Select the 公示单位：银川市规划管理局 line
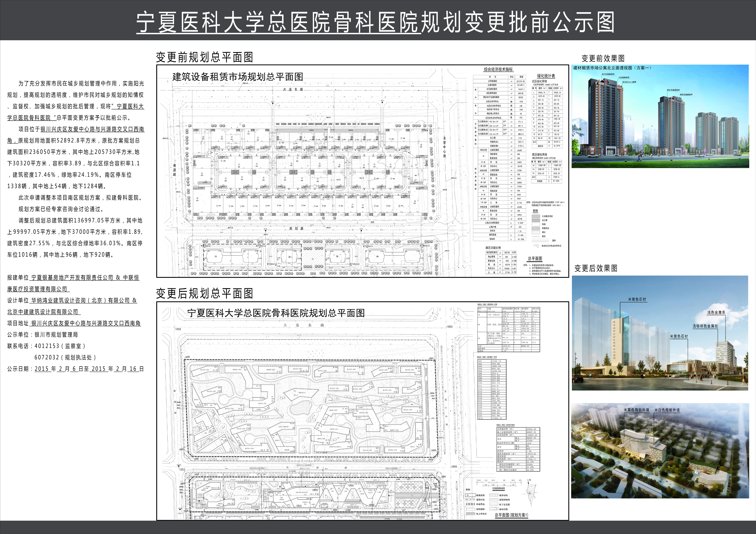The width and height of the screenshot is (756, 534). pyautogui.click(x=43, y=335)
